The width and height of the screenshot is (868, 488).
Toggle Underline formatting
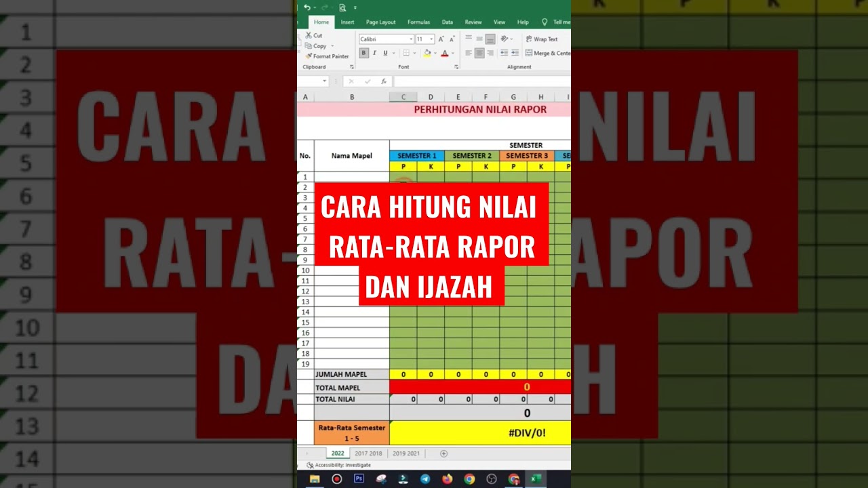pos(385,53)
